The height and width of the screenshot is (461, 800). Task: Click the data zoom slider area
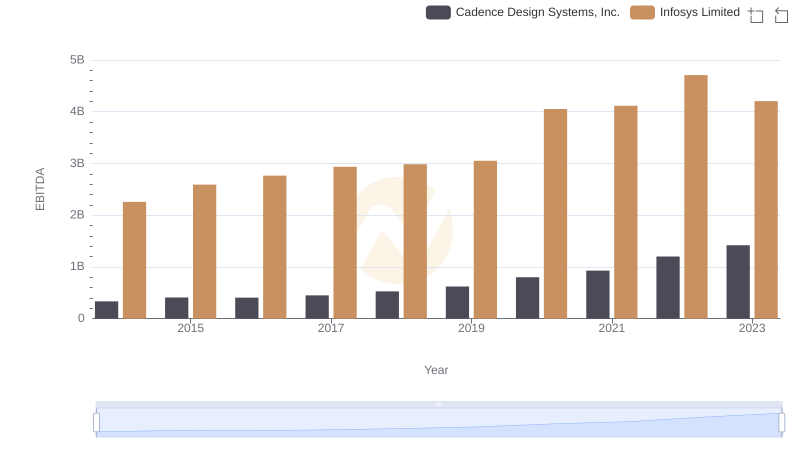(439, 423)
